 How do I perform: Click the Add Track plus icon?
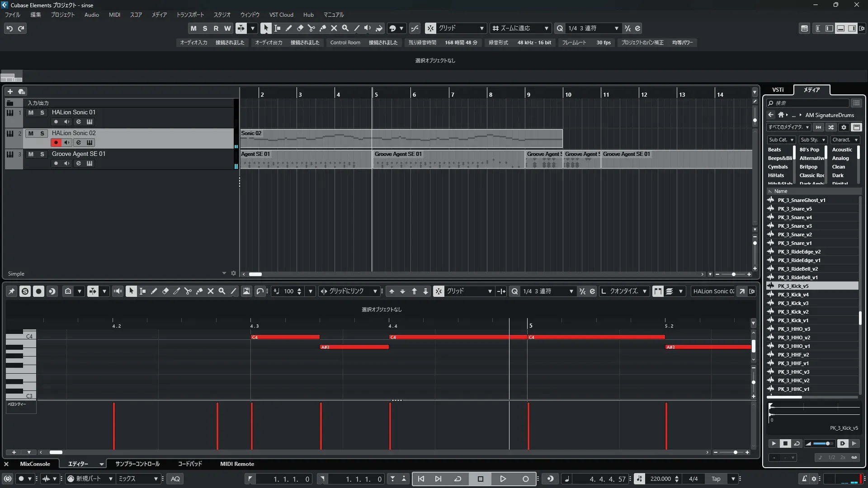[x=10, y=91]
